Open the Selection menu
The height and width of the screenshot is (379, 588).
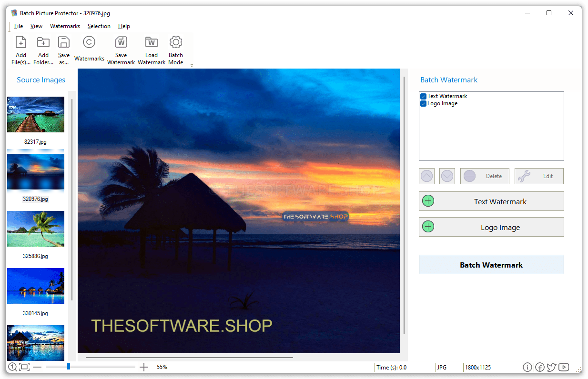(x=99, y=26)
